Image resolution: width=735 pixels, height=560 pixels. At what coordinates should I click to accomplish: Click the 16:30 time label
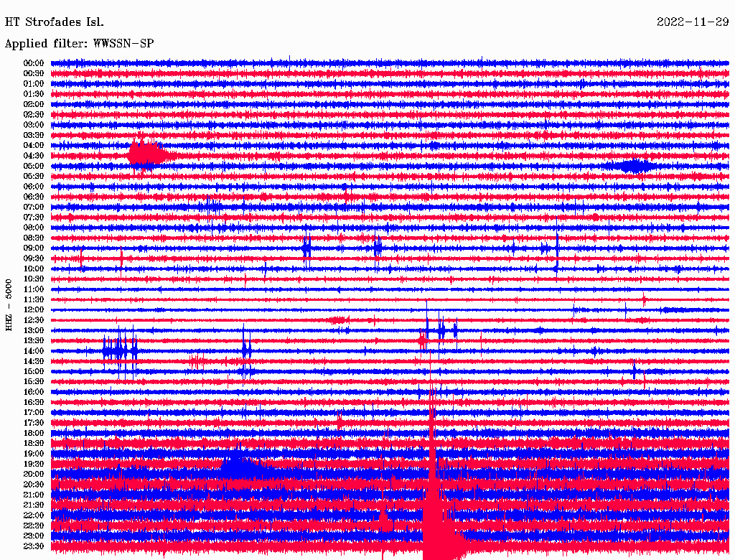tap(34, 403)
